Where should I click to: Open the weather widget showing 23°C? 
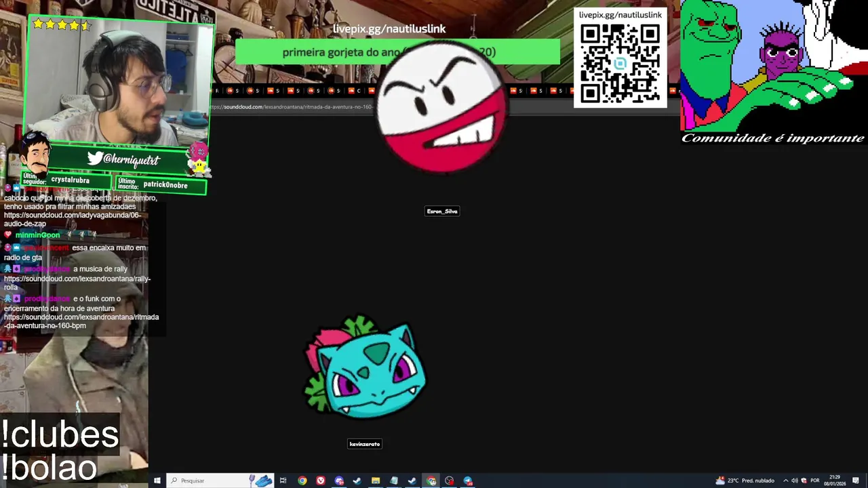click(x=745, y=481)
